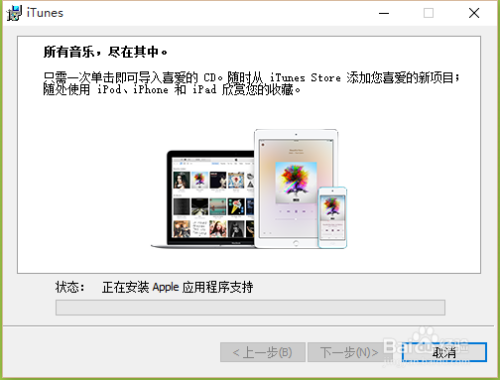This screenshot has height=380, width=500.
Task: Click the disabled 下一步(N)> button
Action: [349, 352]
